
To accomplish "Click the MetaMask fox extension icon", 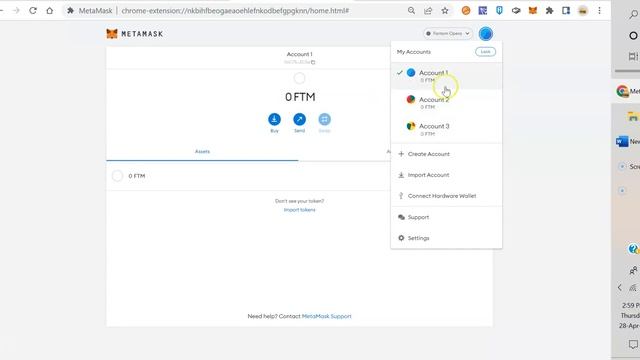I will pyautogui.click(x=533, y=11).
